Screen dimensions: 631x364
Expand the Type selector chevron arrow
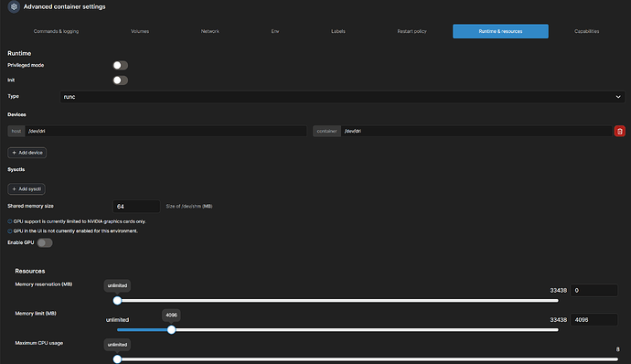(x=618, y=97)
